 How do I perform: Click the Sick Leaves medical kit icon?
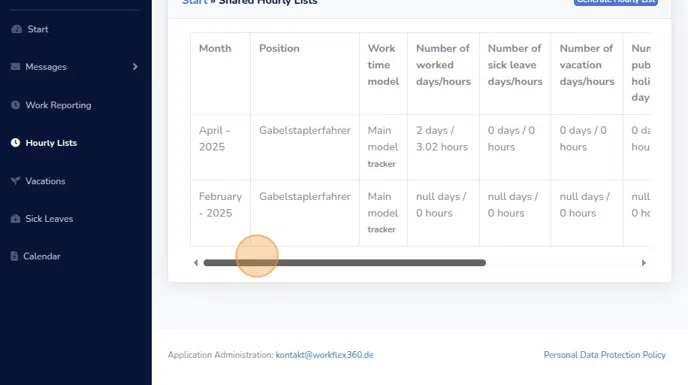coord(15,219)
